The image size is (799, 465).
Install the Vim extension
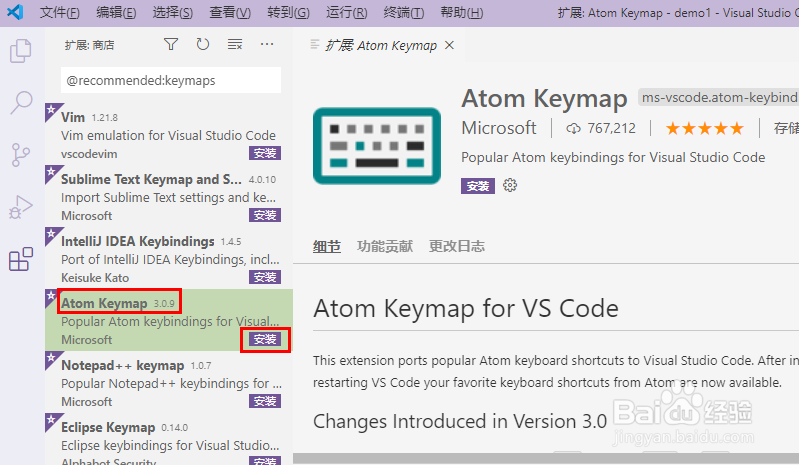265,153
